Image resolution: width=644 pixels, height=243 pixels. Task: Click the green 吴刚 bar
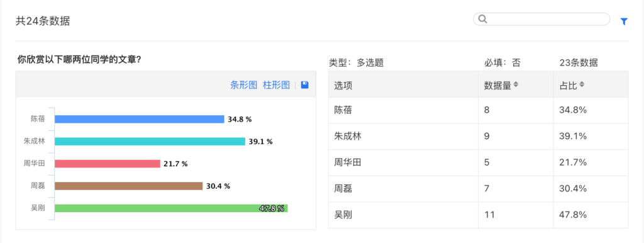point(171,208)
